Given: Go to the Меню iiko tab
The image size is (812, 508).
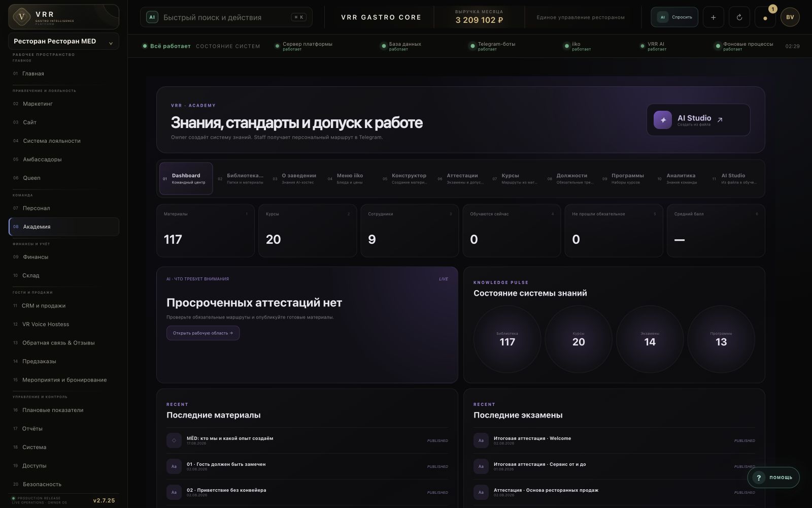Looking at the screenshot, I should coord(350,178).
